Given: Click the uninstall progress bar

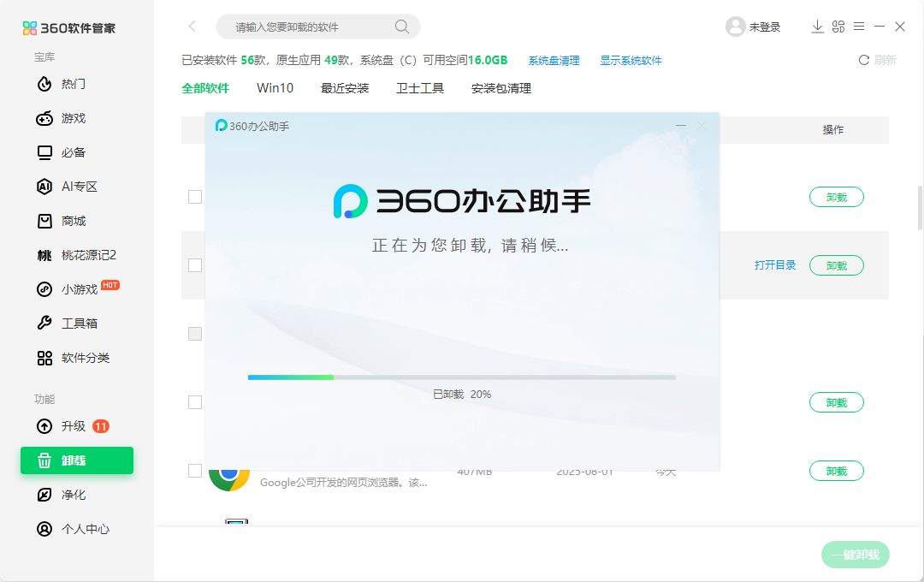Looking at the screenshot, I should point(462,377).
